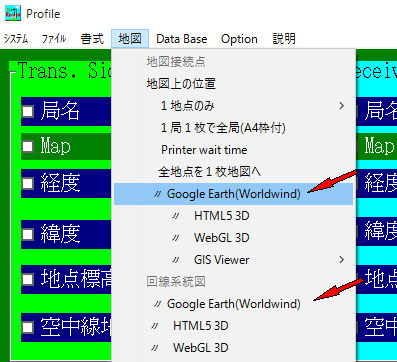Screen dimensions: 397x362
Task: Open the Data Base menu
Action: [x=182, y=39]
